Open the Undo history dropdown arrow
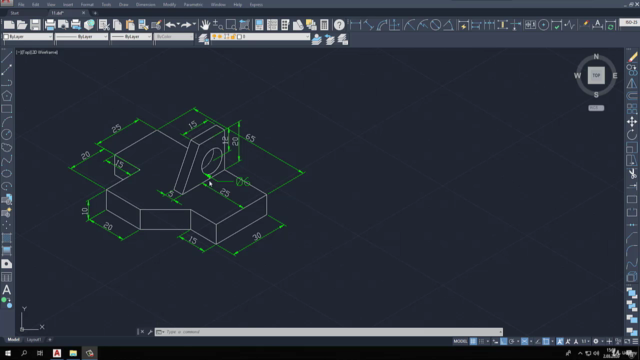640x360 pixels. tap(178, 24)
